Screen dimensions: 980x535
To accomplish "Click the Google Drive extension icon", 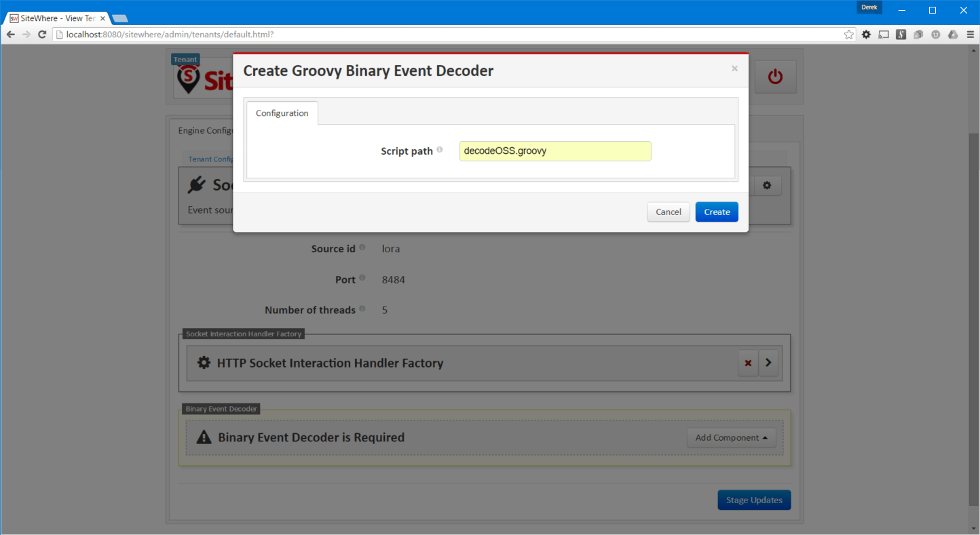I will click(x=952, y=34).
